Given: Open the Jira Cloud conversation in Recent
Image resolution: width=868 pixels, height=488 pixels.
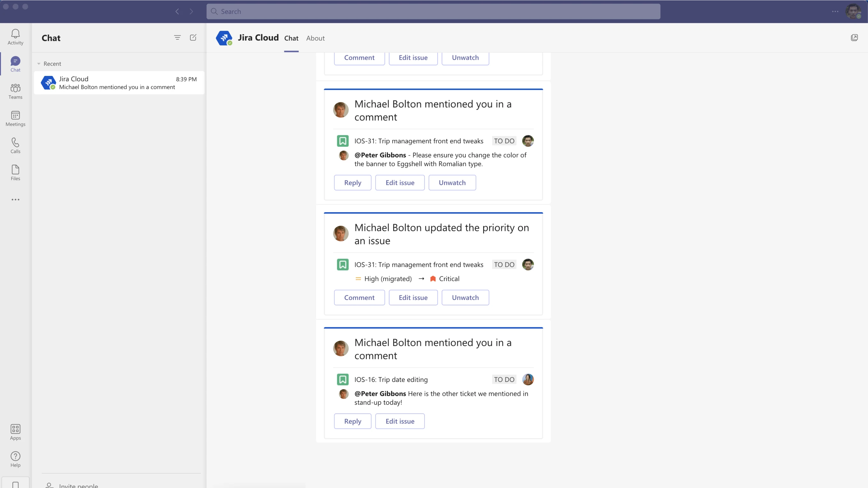Looking at the screenshot, I should [x=119, y=83].
